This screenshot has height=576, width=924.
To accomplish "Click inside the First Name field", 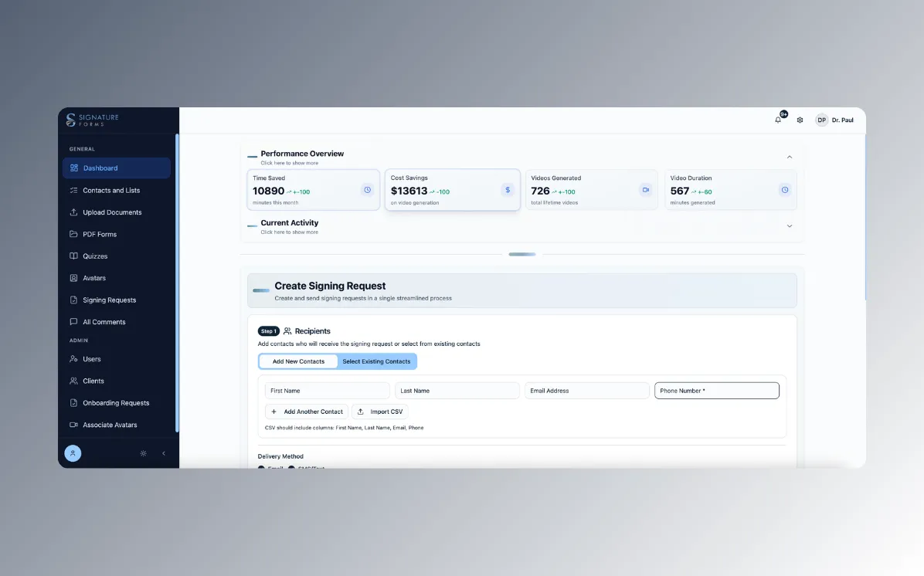I will [x=326, y=390].
